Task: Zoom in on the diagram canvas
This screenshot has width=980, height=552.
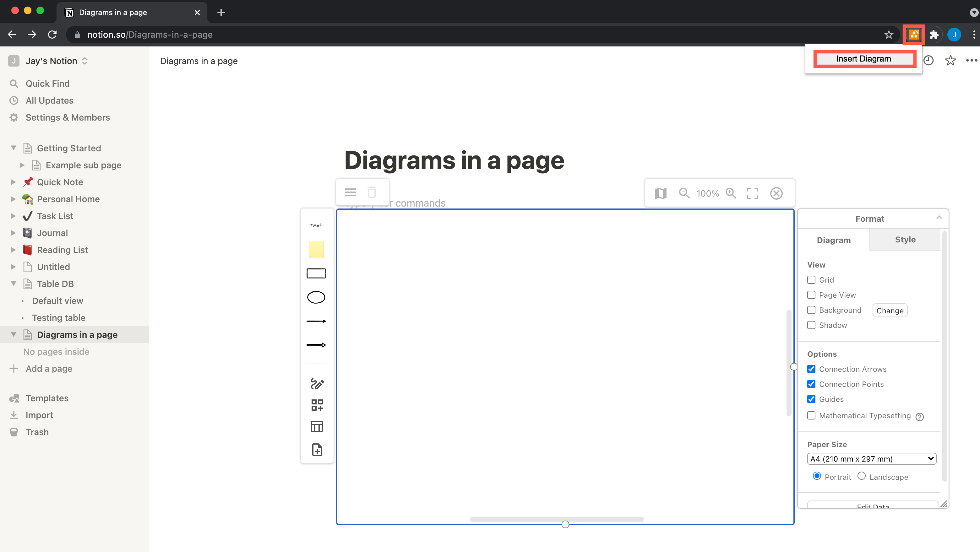Action: pos(731,193)
